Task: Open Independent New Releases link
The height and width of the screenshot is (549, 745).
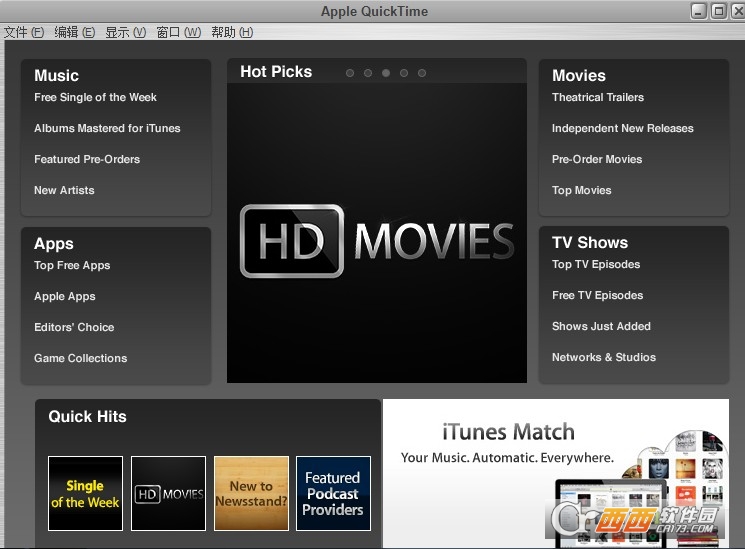Action: pos(622,128)
